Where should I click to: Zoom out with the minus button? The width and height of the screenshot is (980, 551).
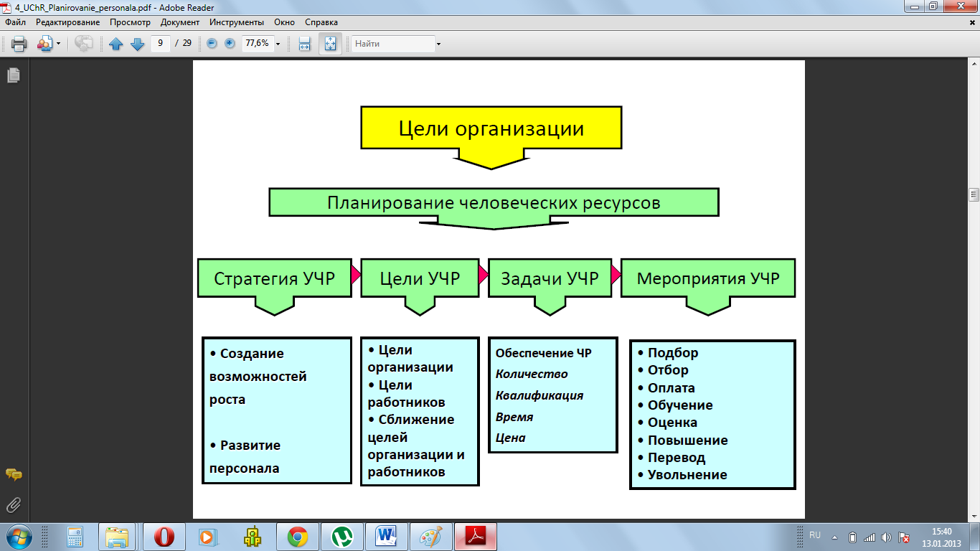pyautogui.click(x=212, y=43)
